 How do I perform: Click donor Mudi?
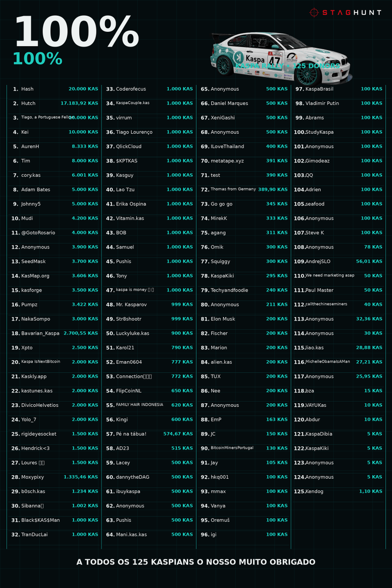tap(27, 219)
